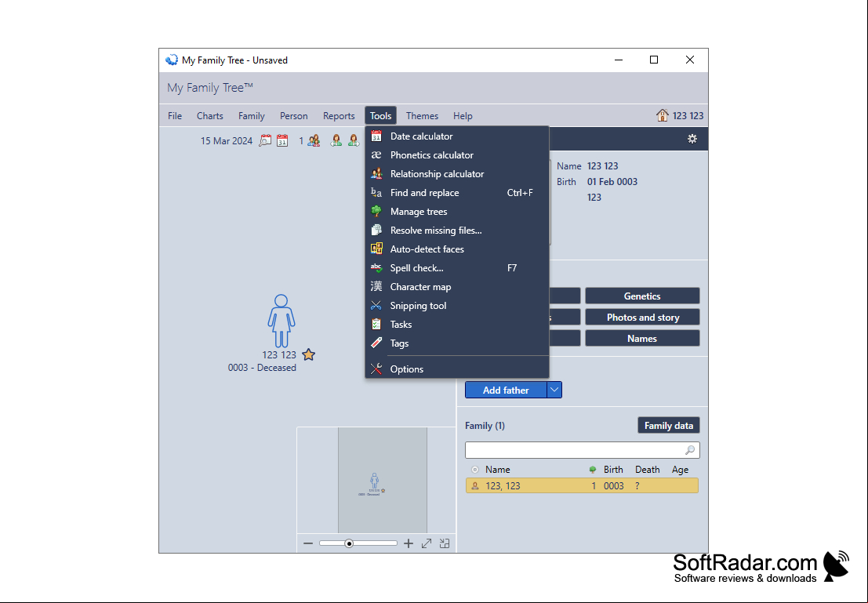
Task: Sort the list by Name column
Action: (x=498, y=470)
